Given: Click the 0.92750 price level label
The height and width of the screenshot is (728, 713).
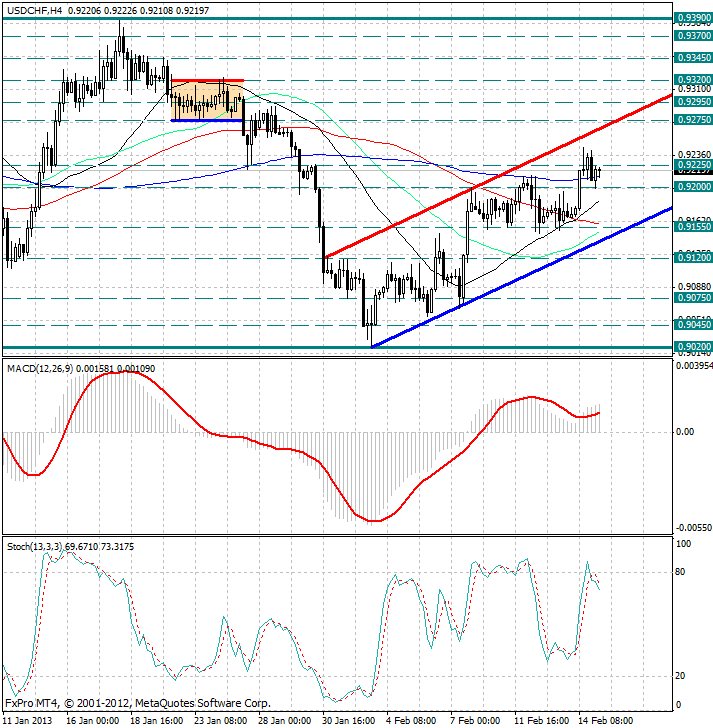Looking at the screenshot, I should [693, 120].
